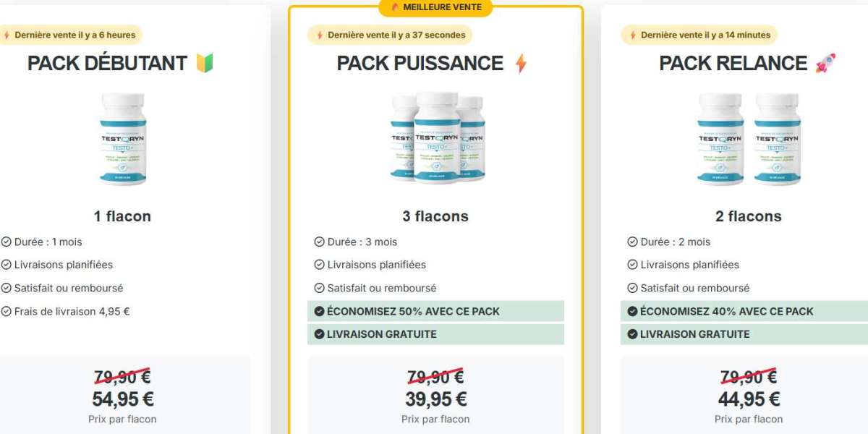Click the flame icon in Meilleure Vente badge

point(395,7)
